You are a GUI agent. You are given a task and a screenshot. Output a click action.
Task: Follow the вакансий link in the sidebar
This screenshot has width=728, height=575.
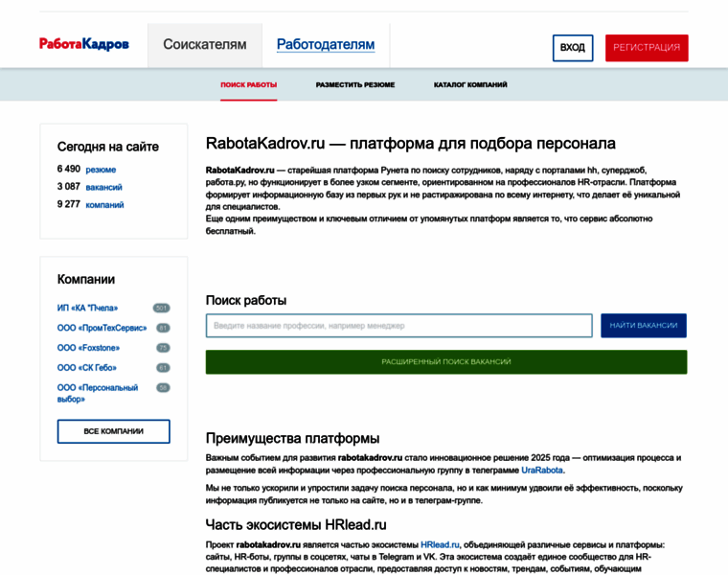(103, 187)
